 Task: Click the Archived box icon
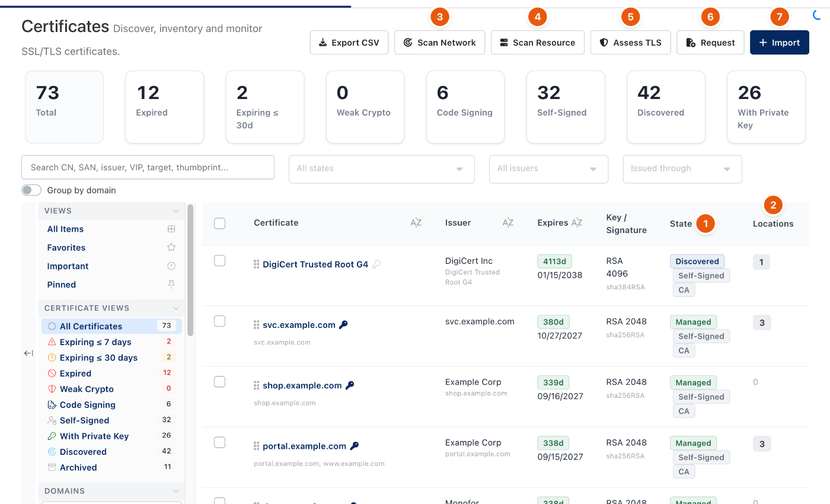52,467
